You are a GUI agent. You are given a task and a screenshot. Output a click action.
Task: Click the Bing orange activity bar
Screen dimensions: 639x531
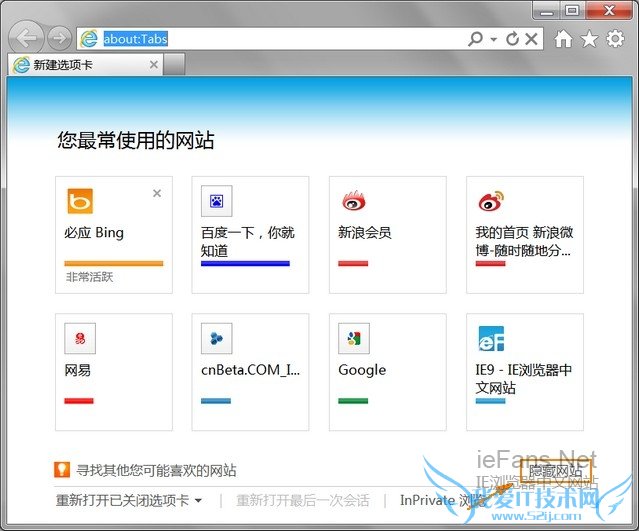click(114, 264)
